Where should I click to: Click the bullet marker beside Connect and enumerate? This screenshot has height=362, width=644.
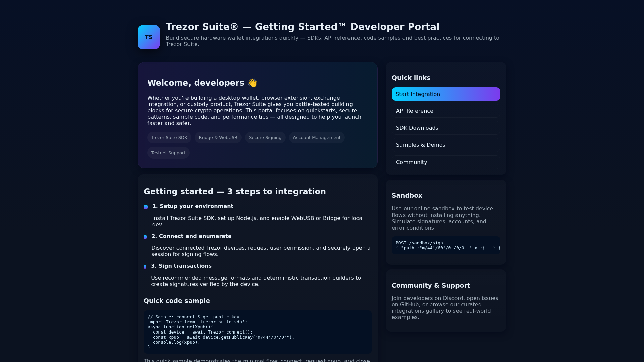tap(145, 237)
